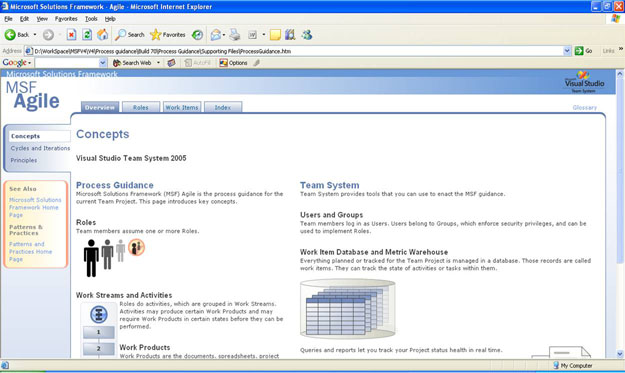Open the Glossary link
The height and width of the screenshot is (373, 625).
(585, 108)
